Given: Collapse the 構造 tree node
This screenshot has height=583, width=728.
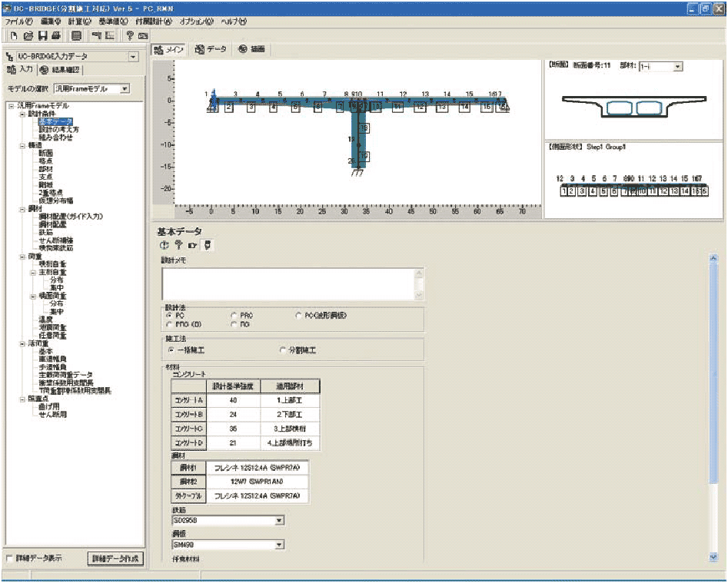Looking at the screenshot, I should pyautogui.click(x=22, y=146).
